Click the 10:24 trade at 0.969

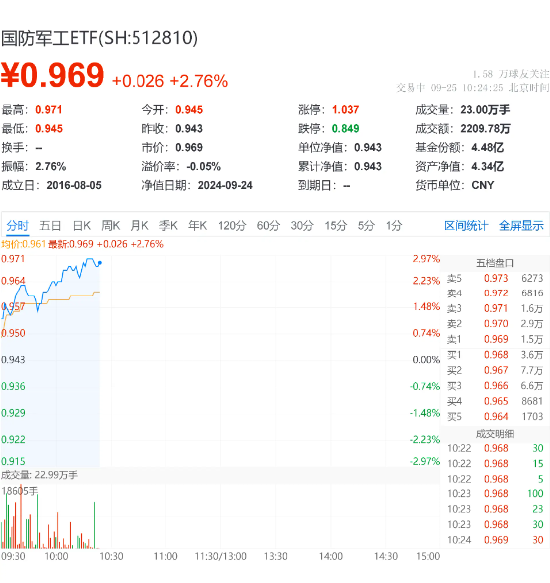pyautogui.click(x=495, y=540)
